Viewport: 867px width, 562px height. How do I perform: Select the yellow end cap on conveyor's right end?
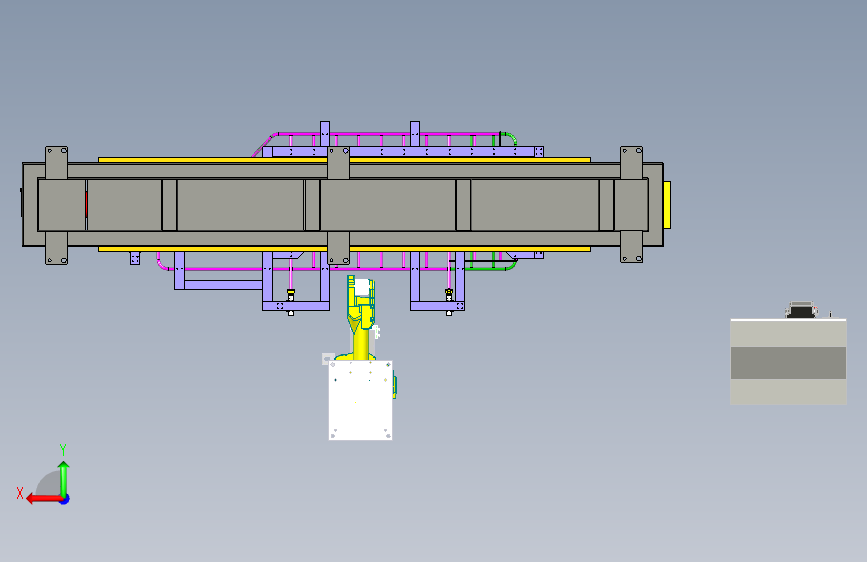(667, 205)
